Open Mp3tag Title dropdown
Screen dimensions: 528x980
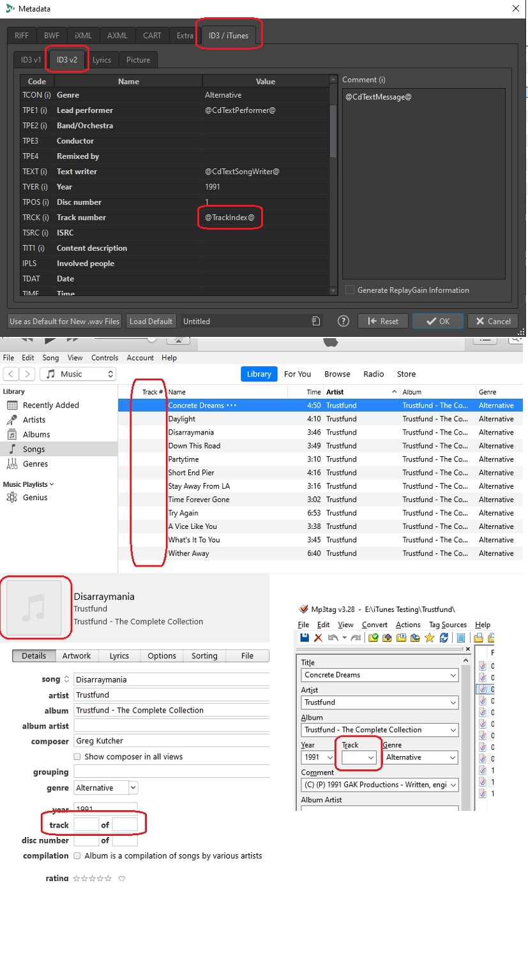[x=453, y=675]
